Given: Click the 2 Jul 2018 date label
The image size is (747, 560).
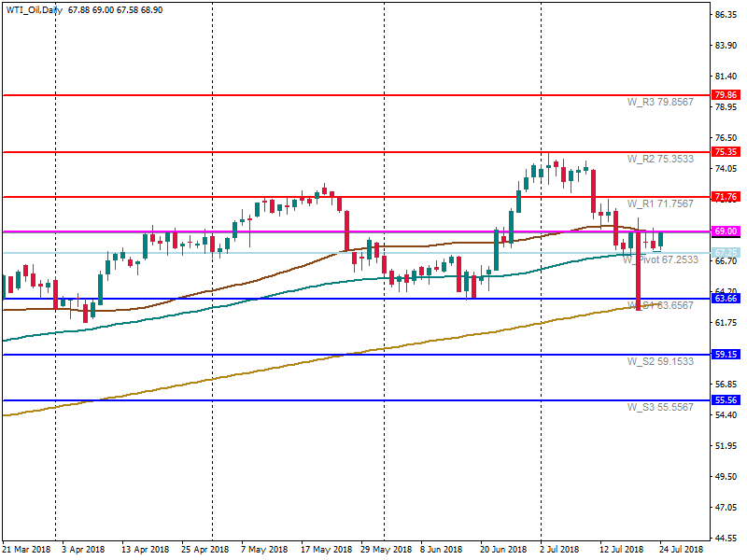Looking at the screenshot, I should coord(560,550).
